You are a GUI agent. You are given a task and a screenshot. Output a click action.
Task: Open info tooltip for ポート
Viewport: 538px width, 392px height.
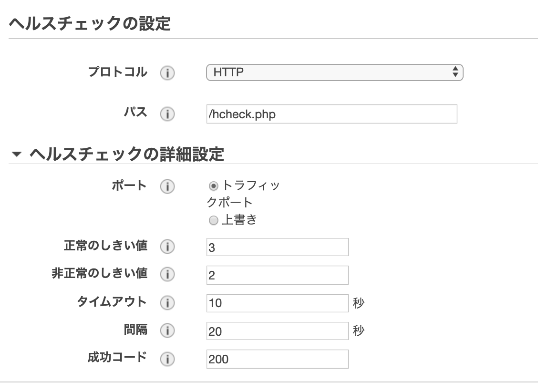click(x=167, y=186)
